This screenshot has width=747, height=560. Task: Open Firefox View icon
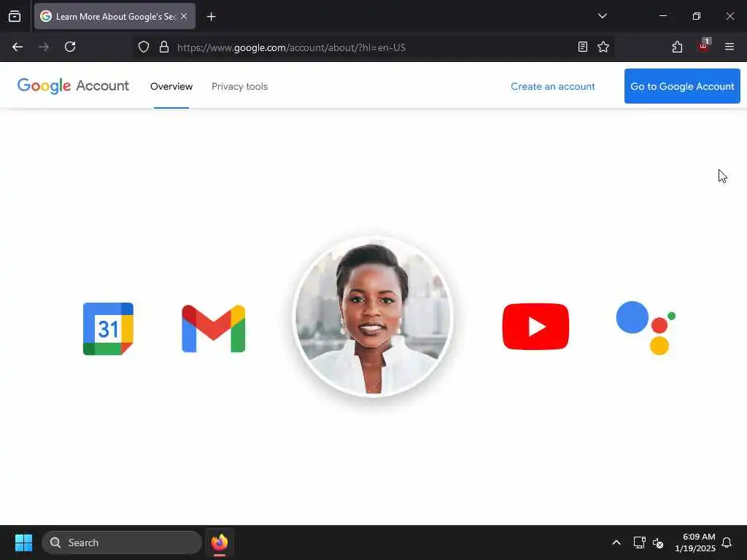click(x=15, y=17)
